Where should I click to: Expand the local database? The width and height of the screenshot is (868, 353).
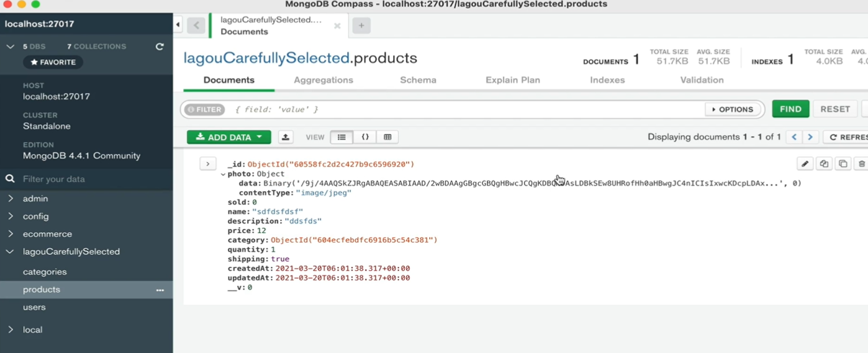coord(11,329)
